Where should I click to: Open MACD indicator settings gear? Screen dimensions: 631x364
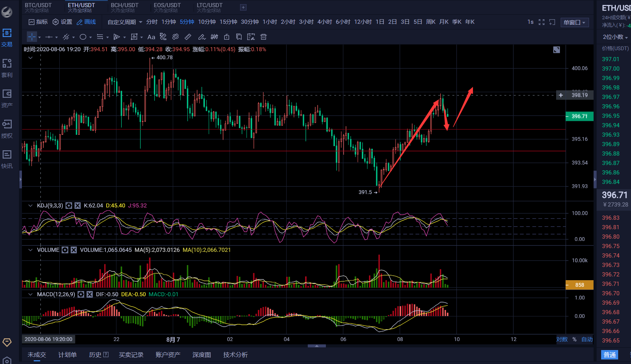(x=81, y=295)
